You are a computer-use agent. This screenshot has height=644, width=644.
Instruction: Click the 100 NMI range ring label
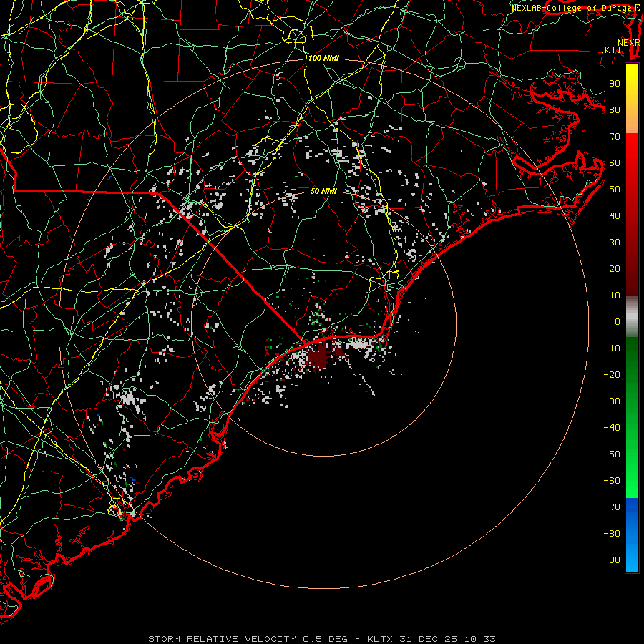pyautogui.click(x=323, y=59)
